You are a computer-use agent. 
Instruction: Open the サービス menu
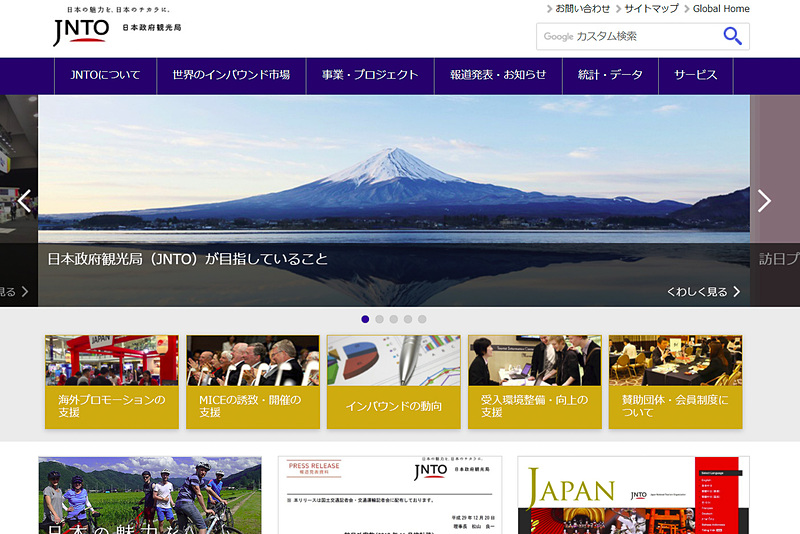point(696,75)
